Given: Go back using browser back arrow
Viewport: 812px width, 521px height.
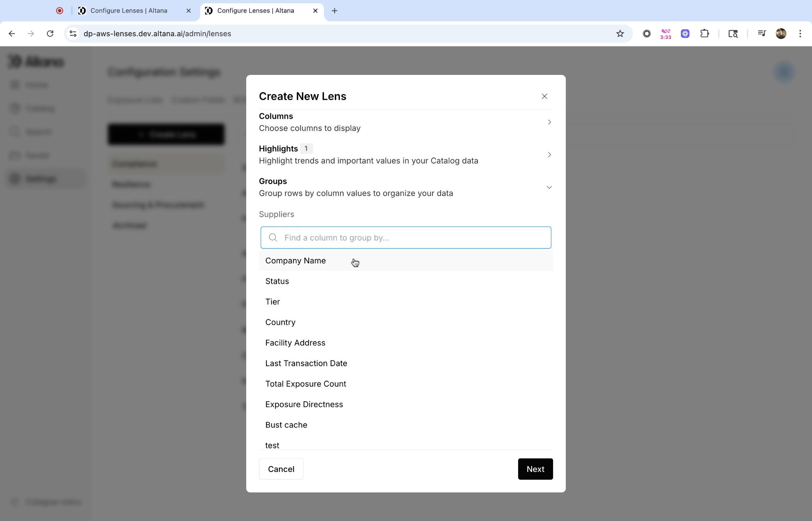Looking at the screenshot, I should pos(12,34).
